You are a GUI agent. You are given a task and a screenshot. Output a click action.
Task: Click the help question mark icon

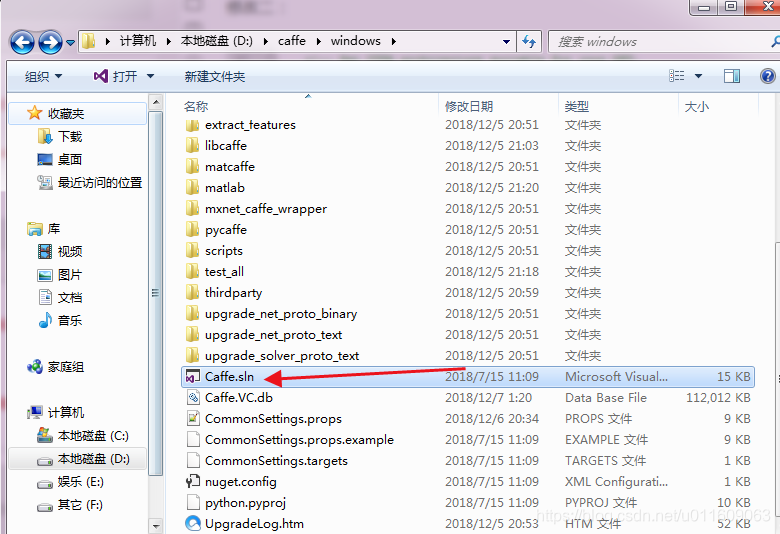(x=768, y=76)
